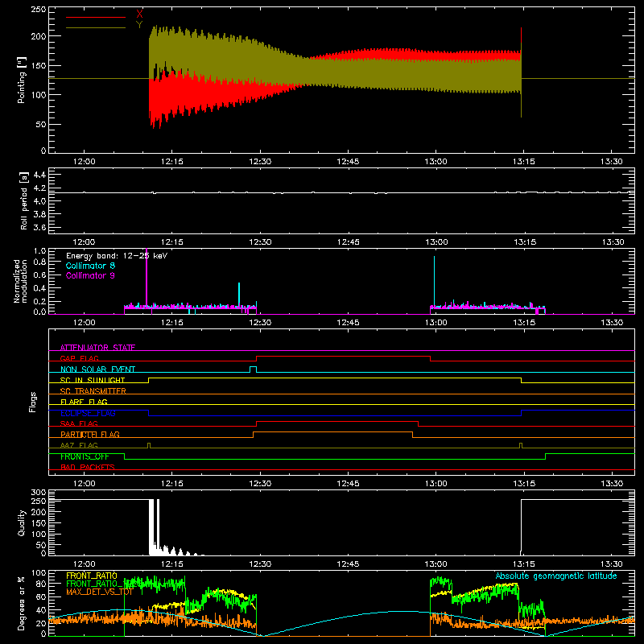The image size is (644, 644).
Task: Click the 13:00 label under Flags plot
Action: [436, 484]
